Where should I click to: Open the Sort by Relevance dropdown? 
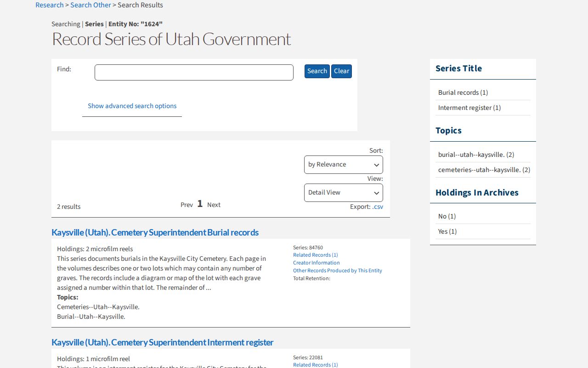pos(344,165)
